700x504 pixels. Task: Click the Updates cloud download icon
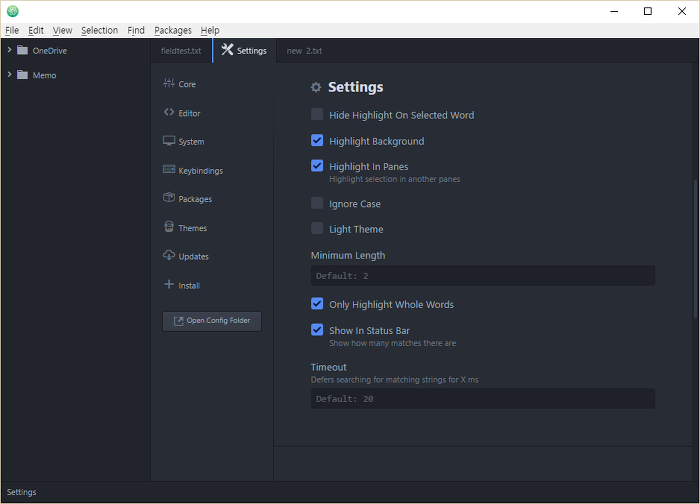[169, 255]
